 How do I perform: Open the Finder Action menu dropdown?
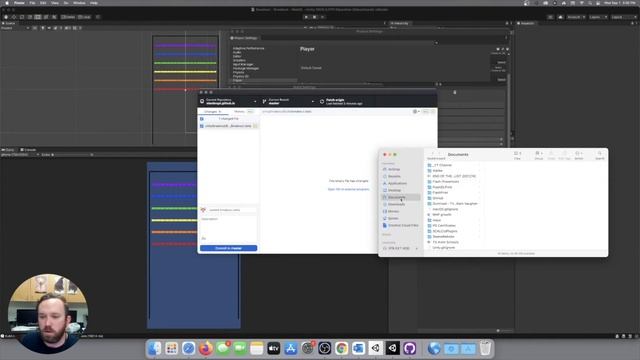point(578,153)
